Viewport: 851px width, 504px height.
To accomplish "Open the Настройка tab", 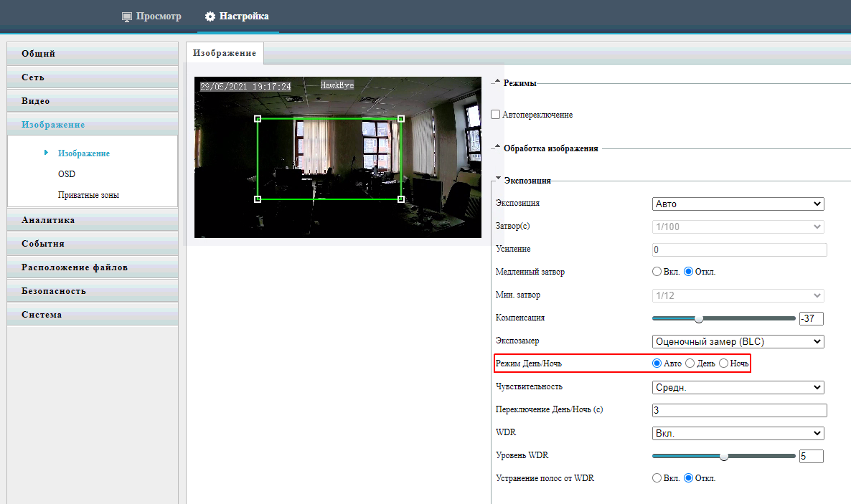I will pyautogui.click(x=237, y=16).
